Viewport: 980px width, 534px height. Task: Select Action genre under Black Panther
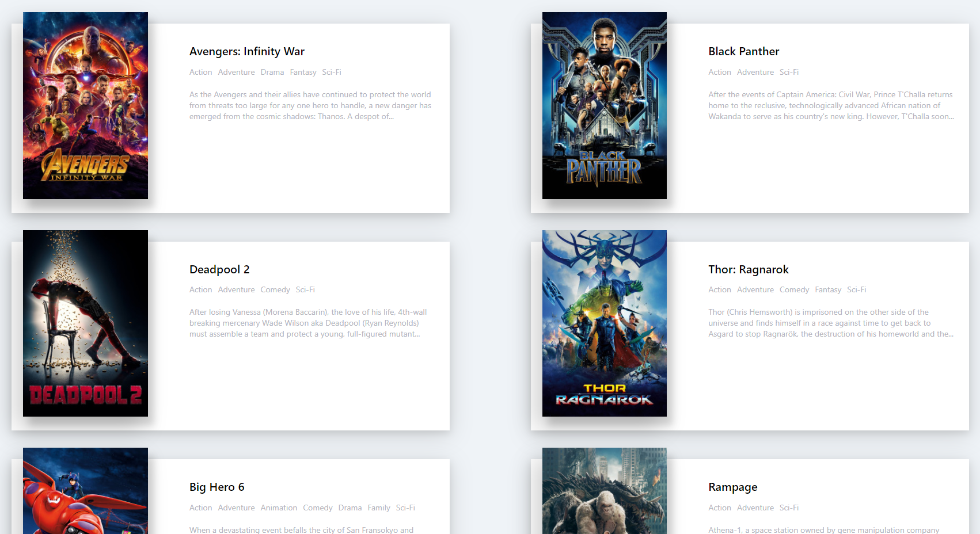tap(720, 72)
